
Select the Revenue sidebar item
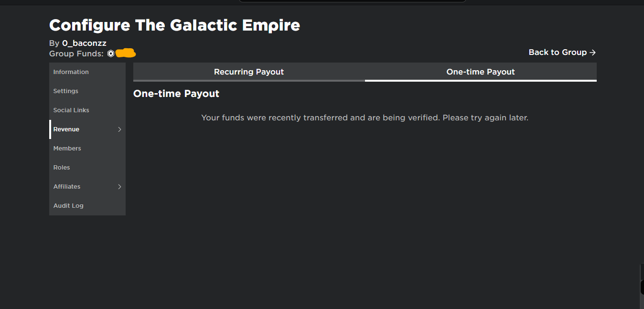click(66, 129)
